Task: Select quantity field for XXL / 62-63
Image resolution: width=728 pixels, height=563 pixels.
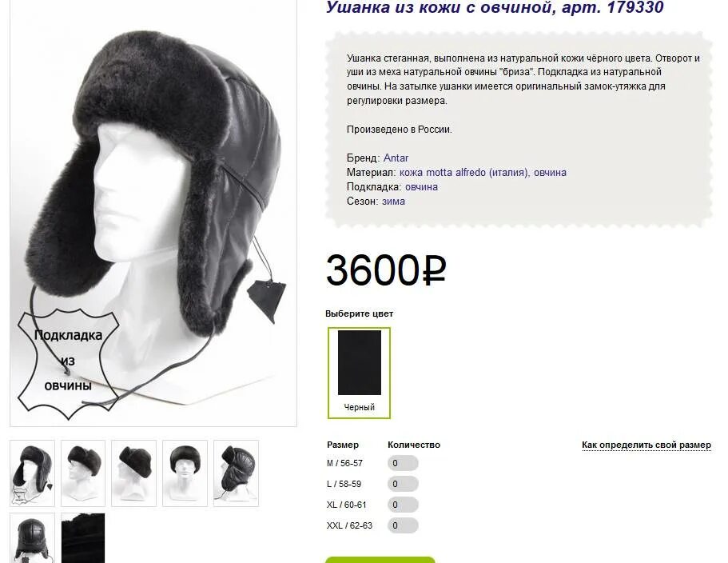Action: (403, 526)
